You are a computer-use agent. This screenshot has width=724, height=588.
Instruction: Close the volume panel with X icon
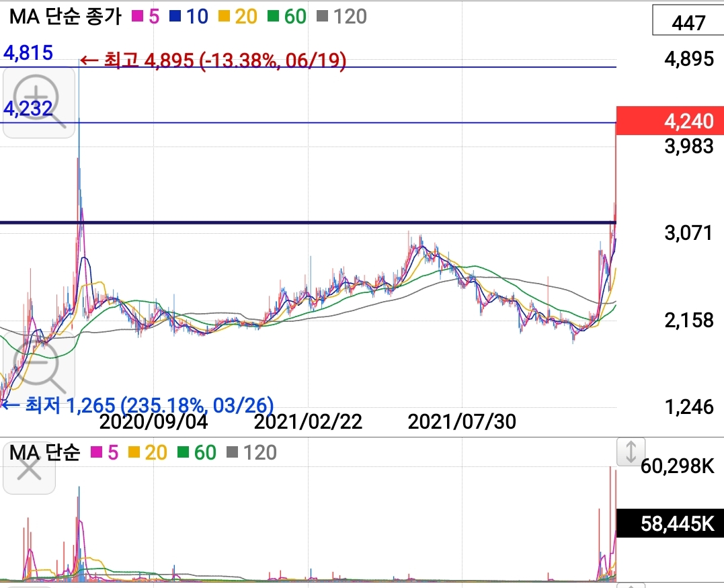29,468
